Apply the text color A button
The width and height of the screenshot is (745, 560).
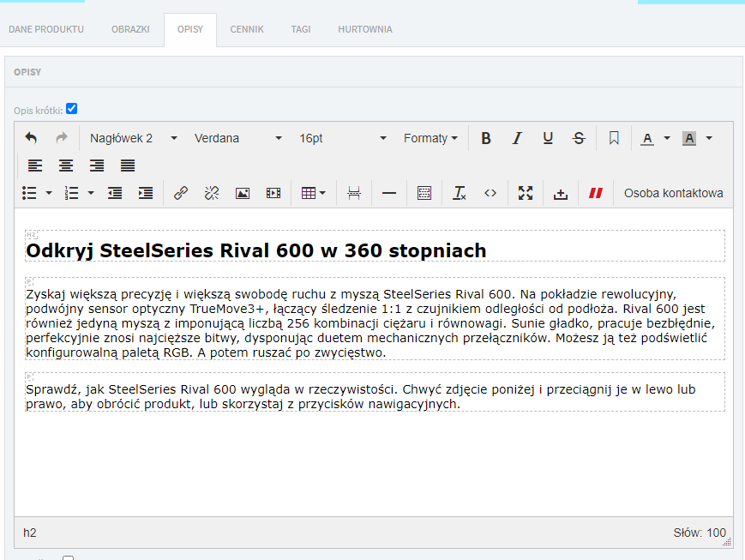pyautogui.click(x=647, y=138)
